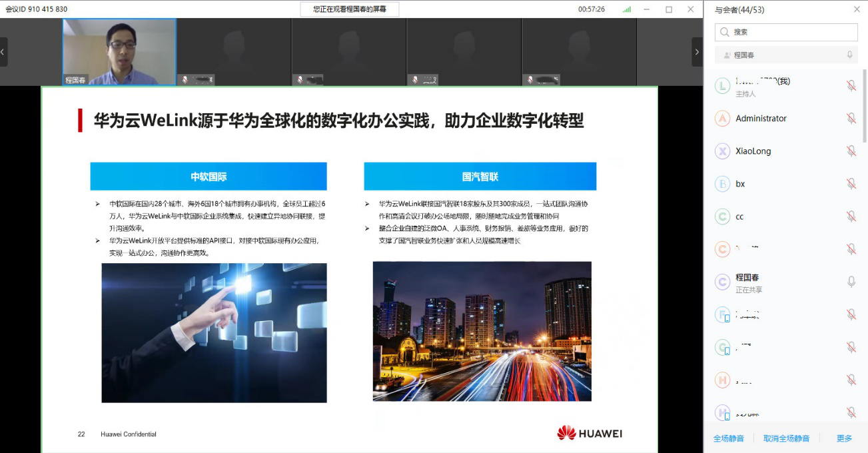Select 程国春's video thumbnail
The height and width of the screenshot is (453, 868).
pyautogui.click(x=119, y=52)
